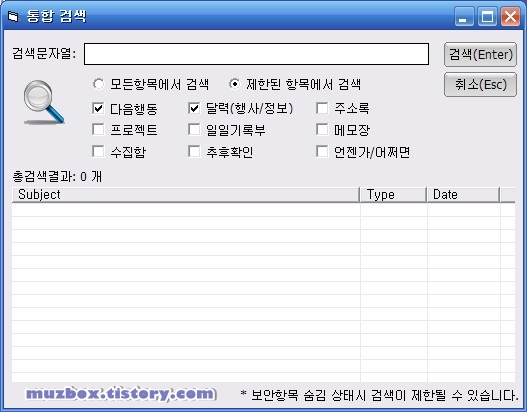Screen dimensions: 527x412
Task: Click the 취소(Esc) cancel button
Action: pos(480,85)
